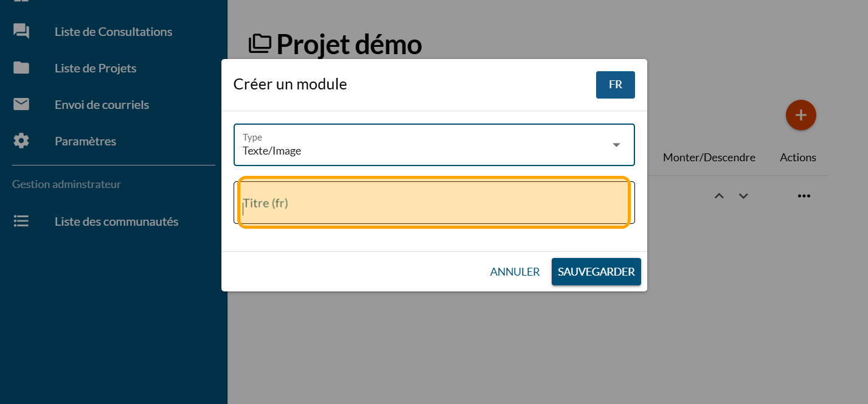Switch language with the FR button
This screenshot has width=868, height=404.
coord(615,85)
